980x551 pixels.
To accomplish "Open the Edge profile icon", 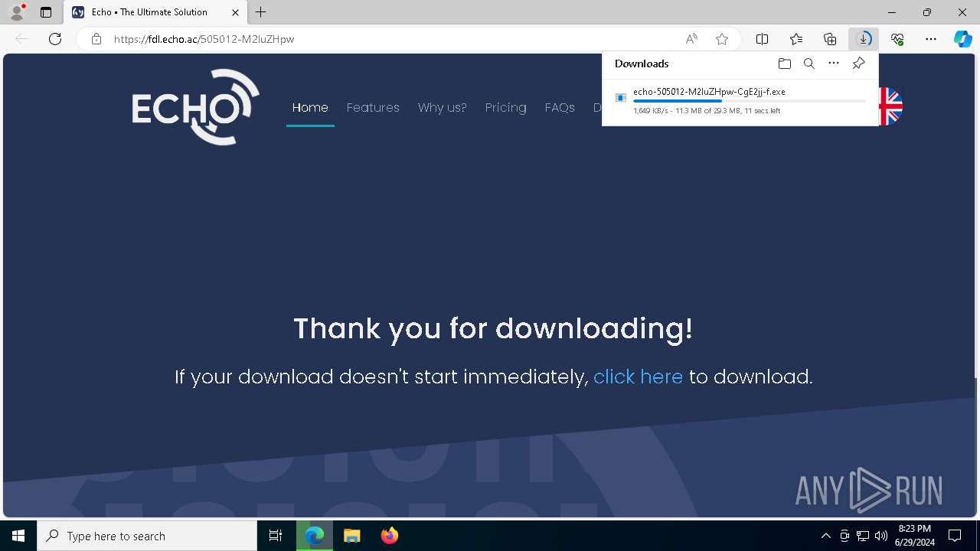I will click(x=17, y=12).
